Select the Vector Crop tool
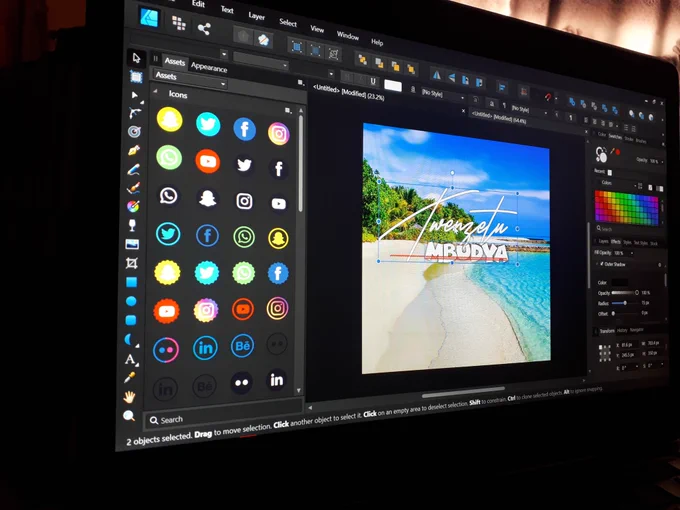 131,263
